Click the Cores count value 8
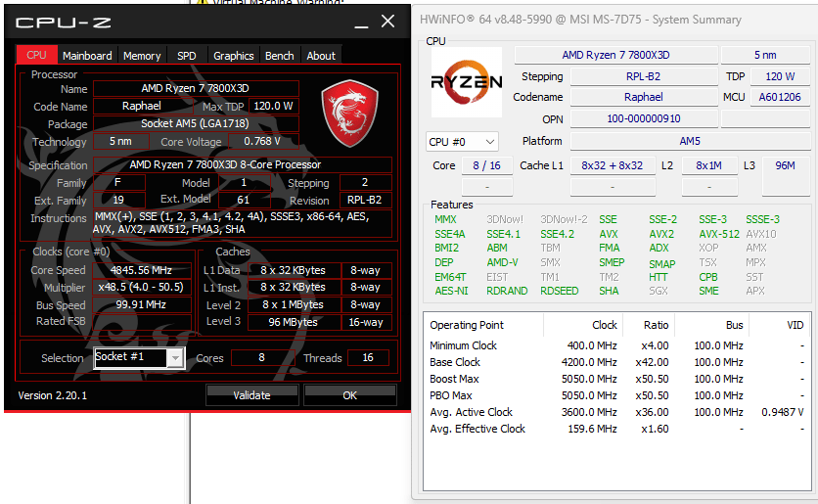This screenshot has height=504, width=818. coord(261,357)
